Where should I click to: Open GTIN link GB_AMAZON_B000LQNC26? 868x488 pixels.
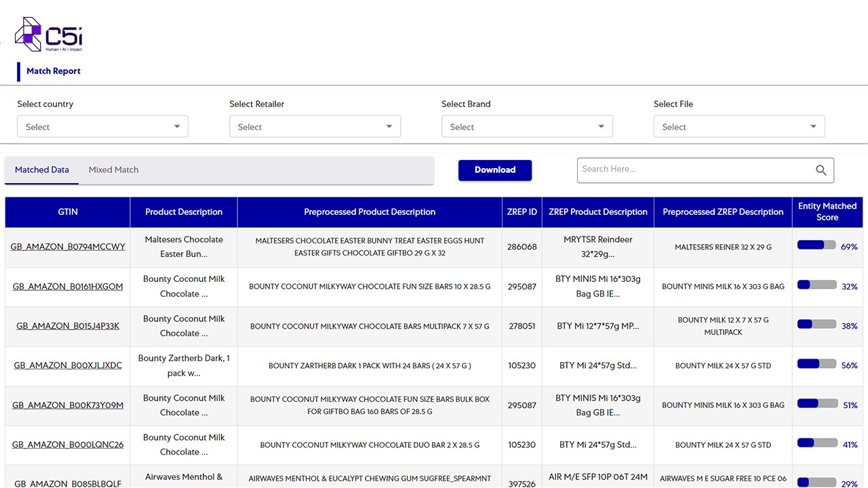(68, 445)
